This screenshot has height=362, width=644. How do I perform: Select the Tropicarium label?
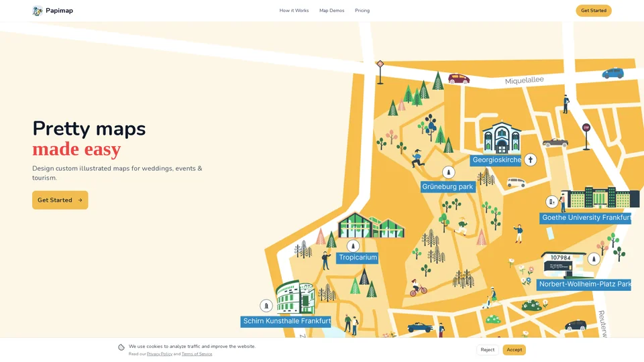click(x=358, y=257)
